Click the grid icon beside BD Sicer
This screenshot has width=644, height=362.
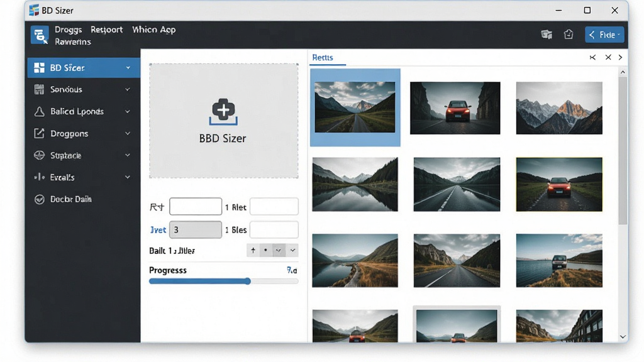pos(39,68)
